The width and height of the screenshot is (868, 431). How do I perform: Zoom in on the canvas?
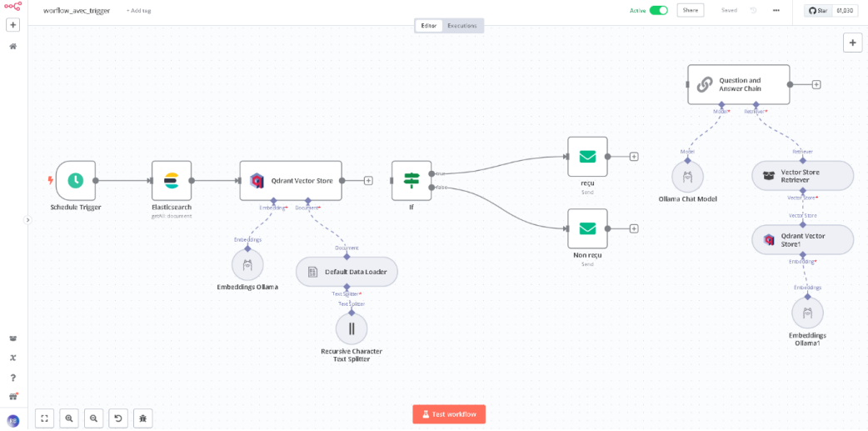coord(69,418)
